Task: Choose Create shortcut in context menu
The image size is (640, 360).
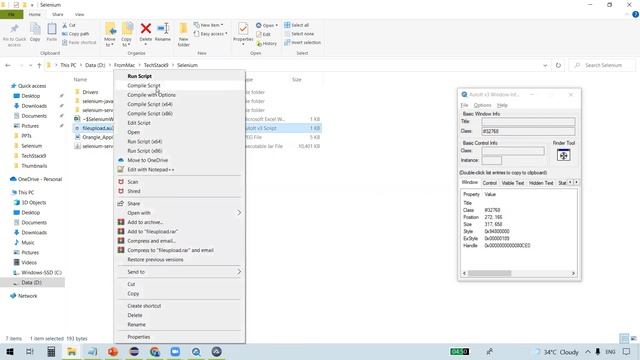Action: tap(180, 306)
